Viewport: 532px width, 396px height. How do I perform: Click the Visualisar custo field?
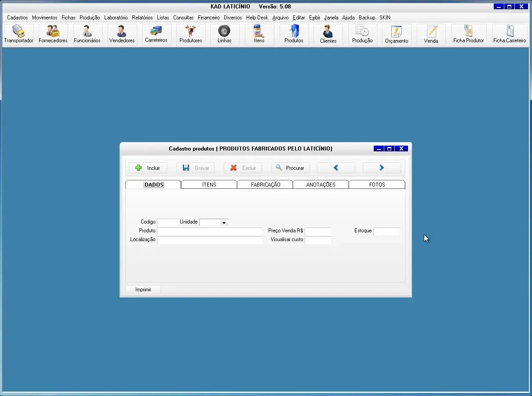pyautogui.click(x=318, y=240)
